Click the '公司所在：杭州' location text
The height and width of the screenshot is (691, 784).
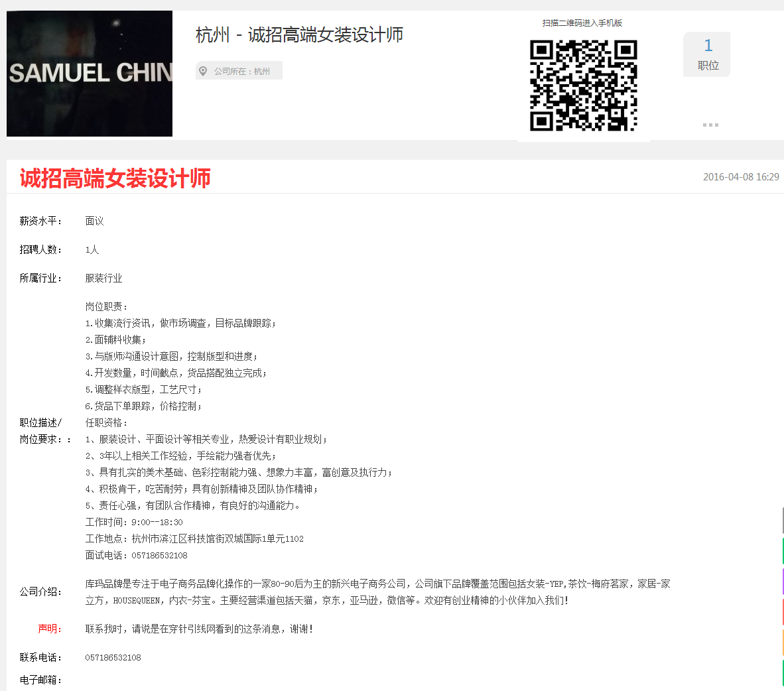point(241,71)
